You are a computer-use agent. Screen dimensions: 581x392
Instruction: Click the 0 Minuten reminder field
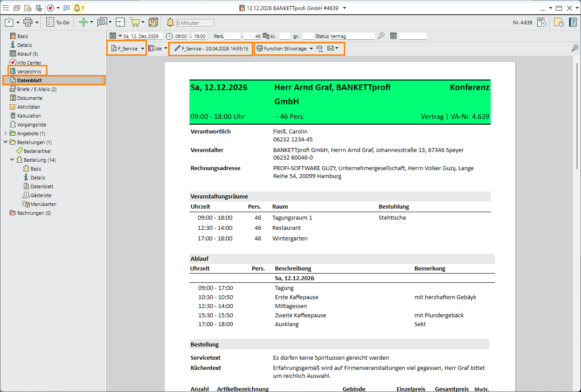[195, 23]
